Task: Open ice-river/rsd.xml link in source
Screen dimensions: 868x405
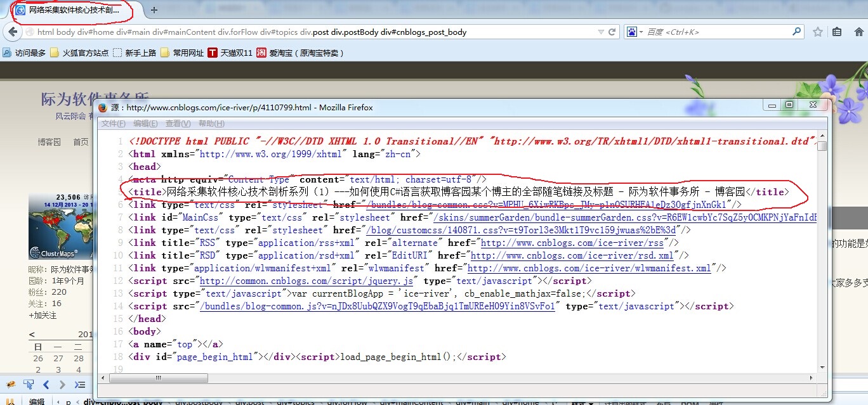Action: (572, 255)
